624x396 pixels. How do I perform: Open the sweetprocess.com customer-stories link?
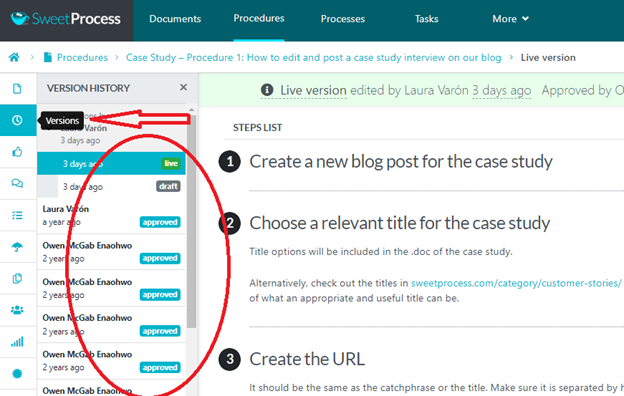click(516, 283)
